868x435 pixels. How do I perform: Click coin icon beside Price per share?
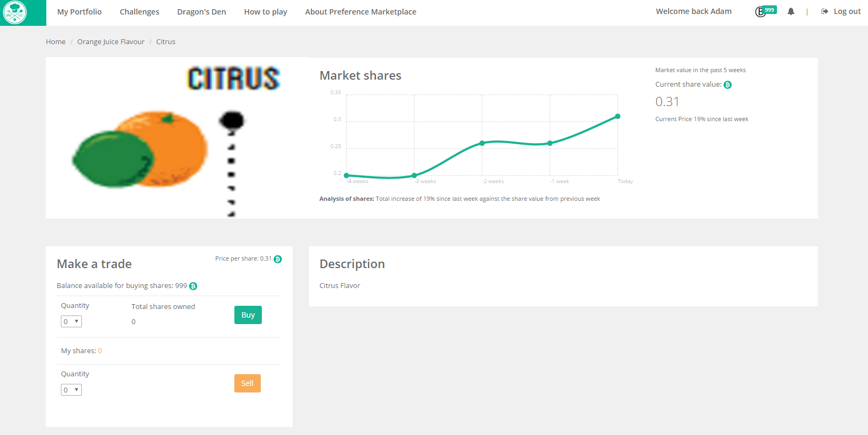tap(277, 259)
